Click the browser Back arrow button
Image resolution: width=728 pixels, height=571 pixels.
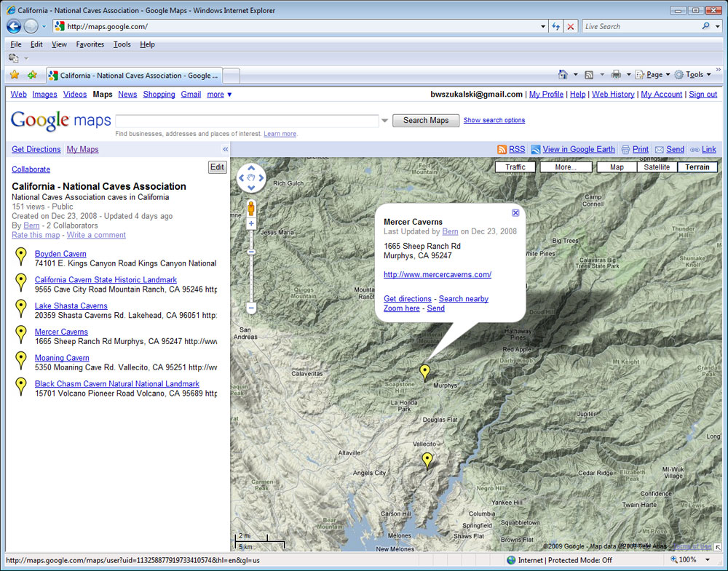pyautogui.click(x=14, y=26)
